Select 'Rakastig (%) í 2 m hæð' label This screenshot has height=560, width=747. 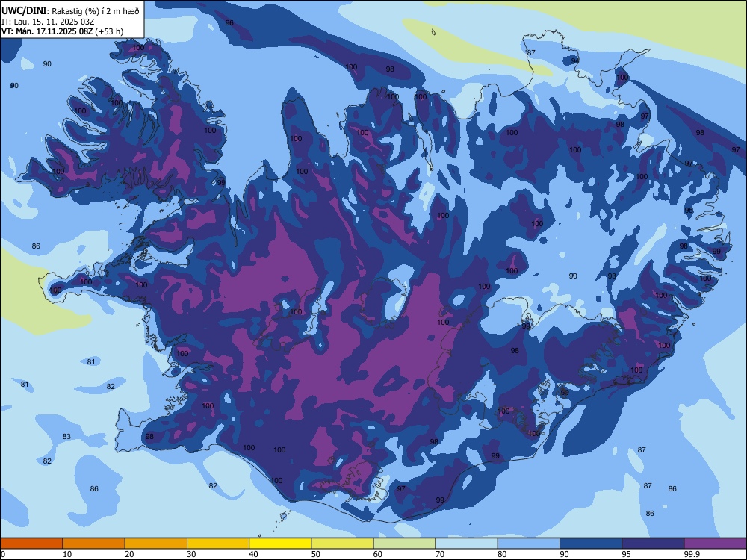[96, 11]
